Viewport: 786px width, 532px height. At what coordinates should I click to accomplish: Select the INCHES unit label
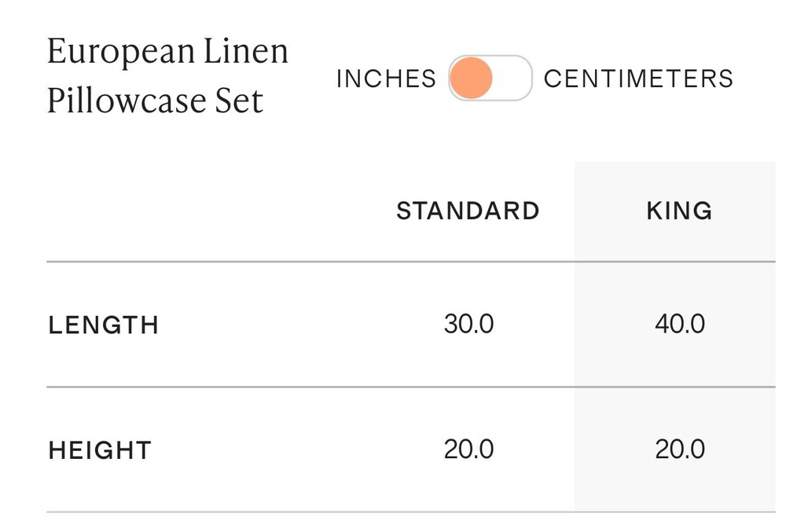click(x=386, y=79)
